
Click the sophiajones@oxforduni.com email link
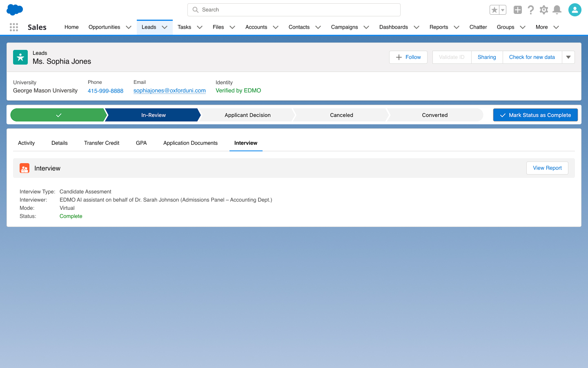[169, 91]
